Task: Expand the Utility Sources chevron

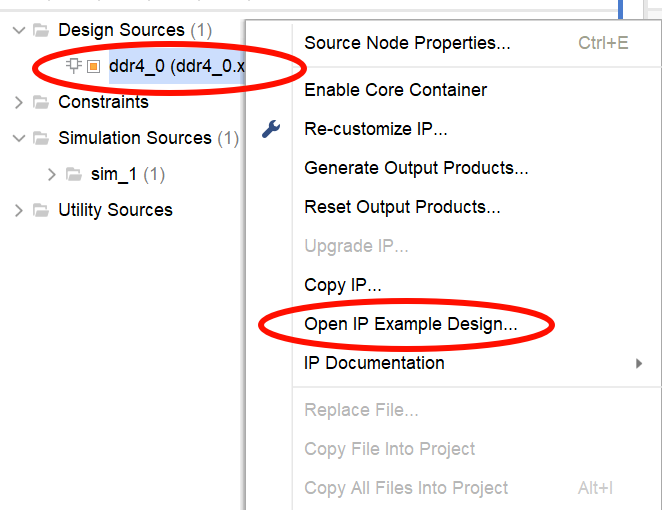Action: [19, 210]
